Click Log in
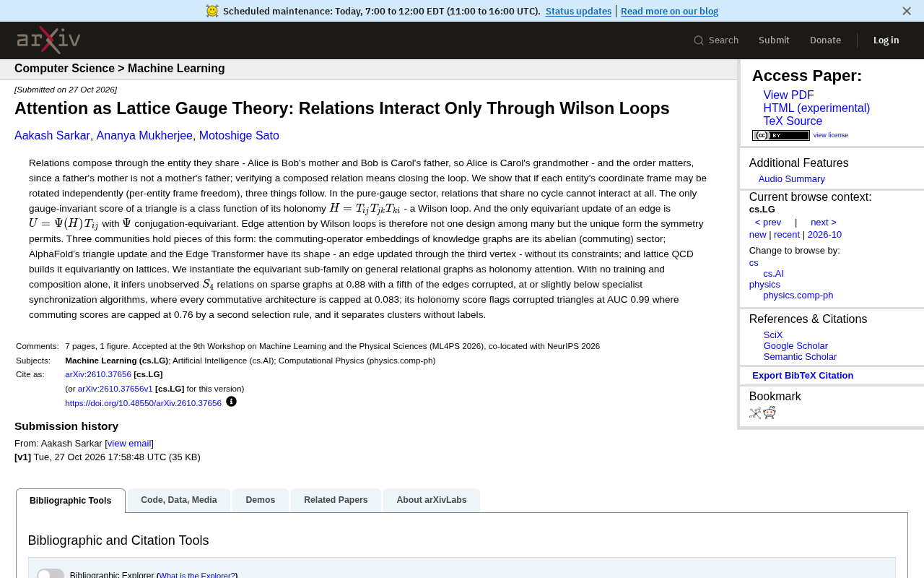 [886, 40]
